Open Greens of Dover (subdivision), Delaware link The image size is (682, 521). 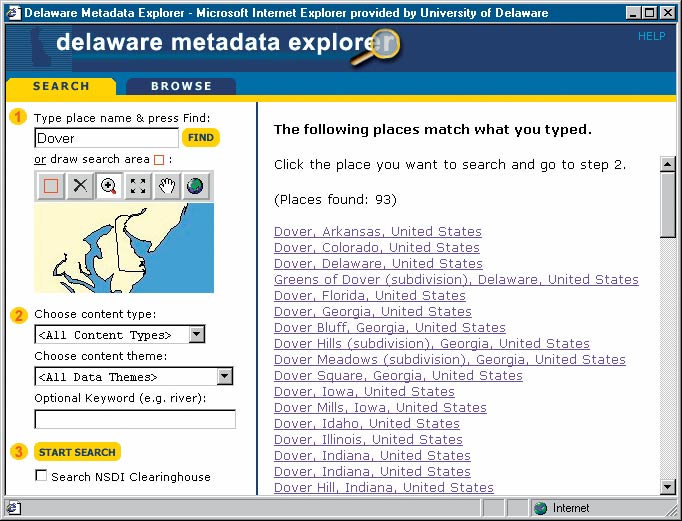tap(456, 280)
